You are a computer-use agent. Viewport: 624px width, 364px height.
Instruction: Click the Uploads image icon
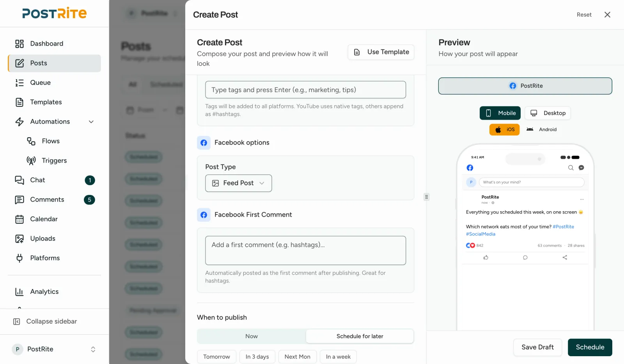coord(19,239)
